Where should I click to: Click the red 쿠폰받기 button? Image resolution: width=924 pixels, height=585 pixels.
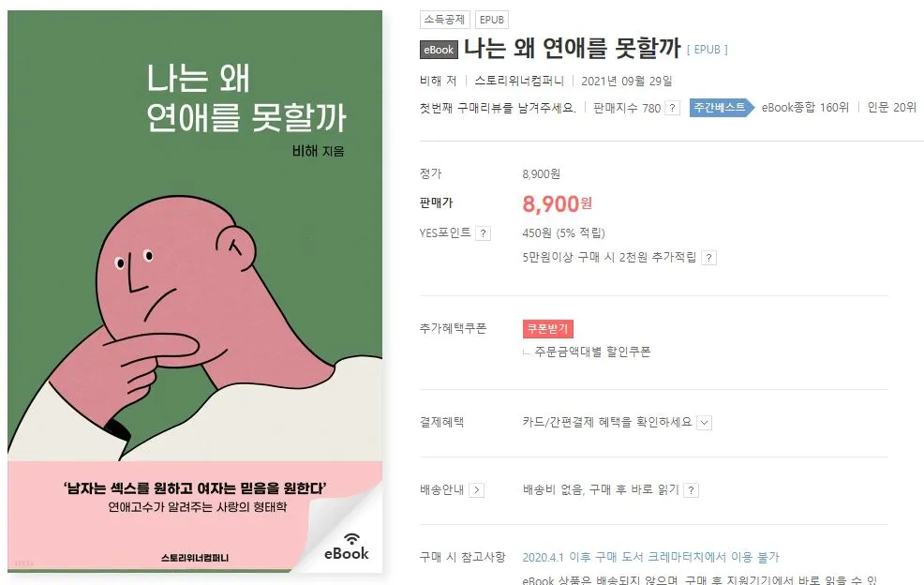click(x=547, y=329)
